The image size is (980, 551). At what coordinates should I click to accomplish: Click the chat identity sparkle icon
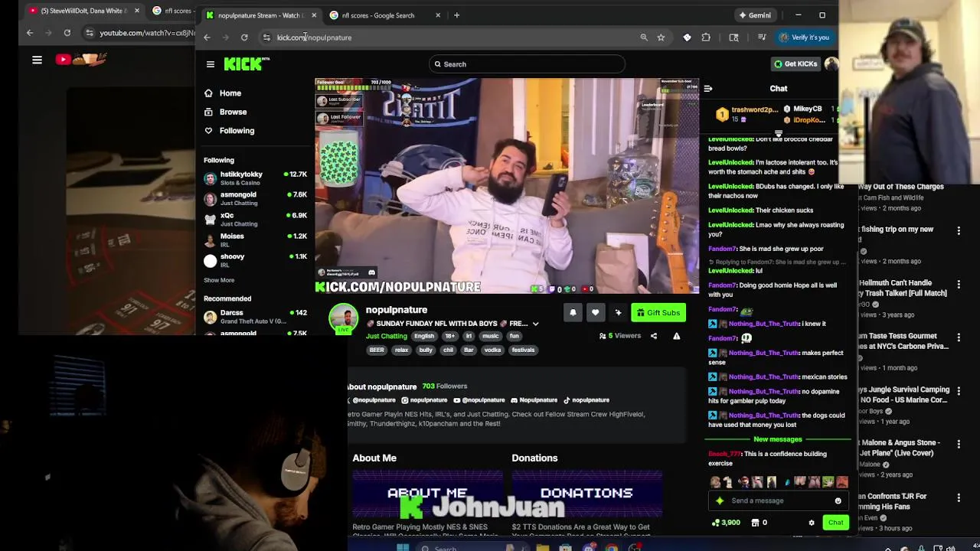coord(720,500)
